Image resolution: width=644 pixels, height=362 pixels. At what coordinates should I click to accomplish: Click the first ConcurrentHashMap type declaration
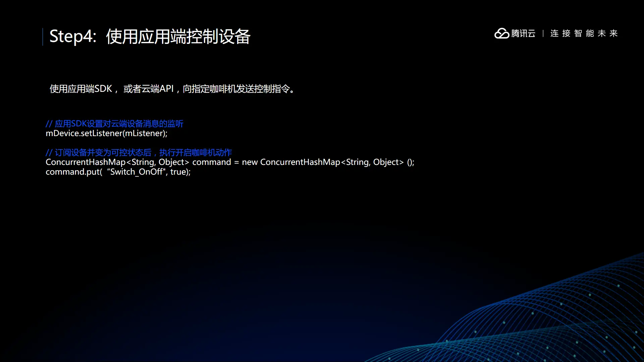[x=86, y=162]
